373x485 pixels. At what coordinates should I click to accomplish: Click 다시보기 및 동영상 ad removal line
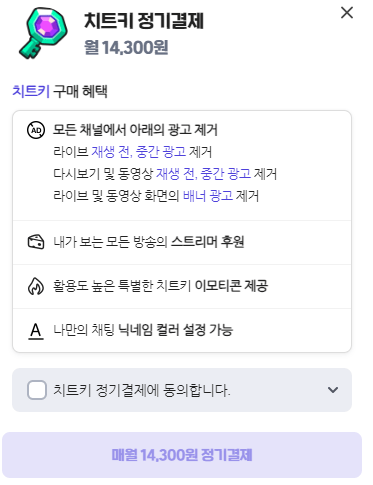tap(165, 174)
